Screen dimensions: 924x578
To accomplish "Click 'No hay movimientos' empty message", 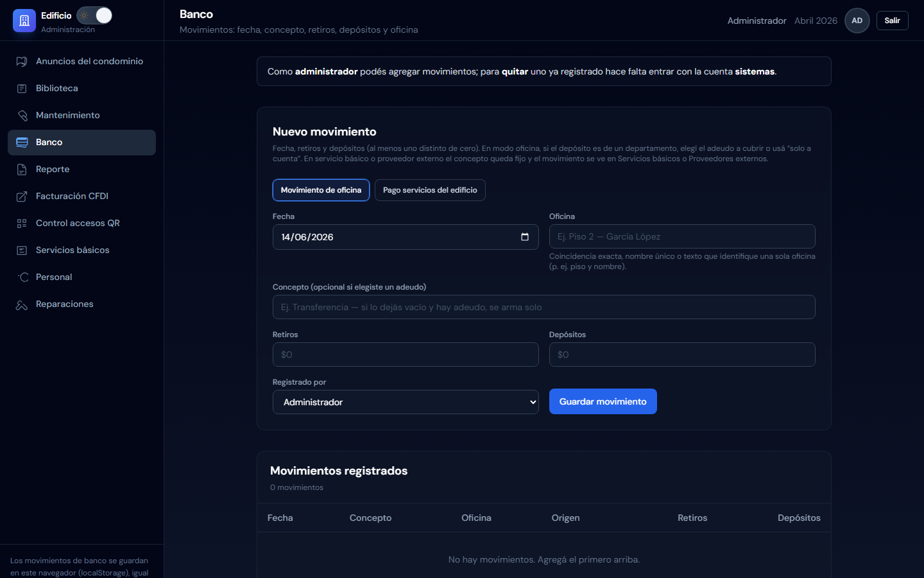I will click(x=544, y=559).
